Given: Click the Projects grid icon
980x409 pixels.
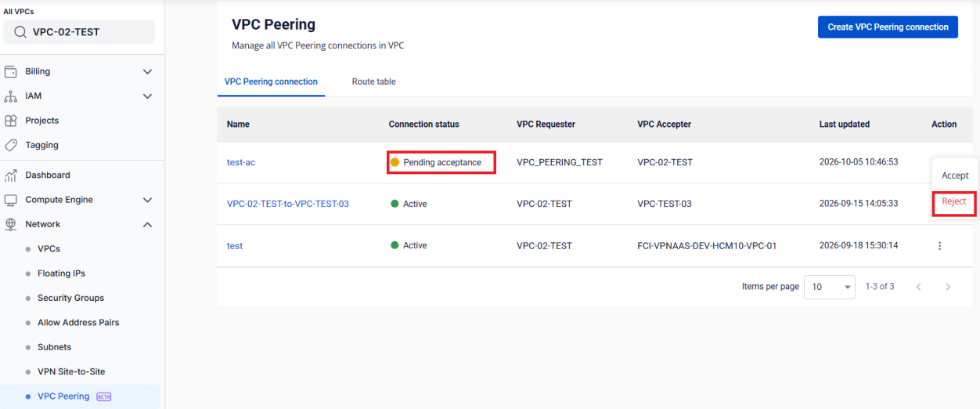Looking at the screenshot, I should click(x=11, y=121).
